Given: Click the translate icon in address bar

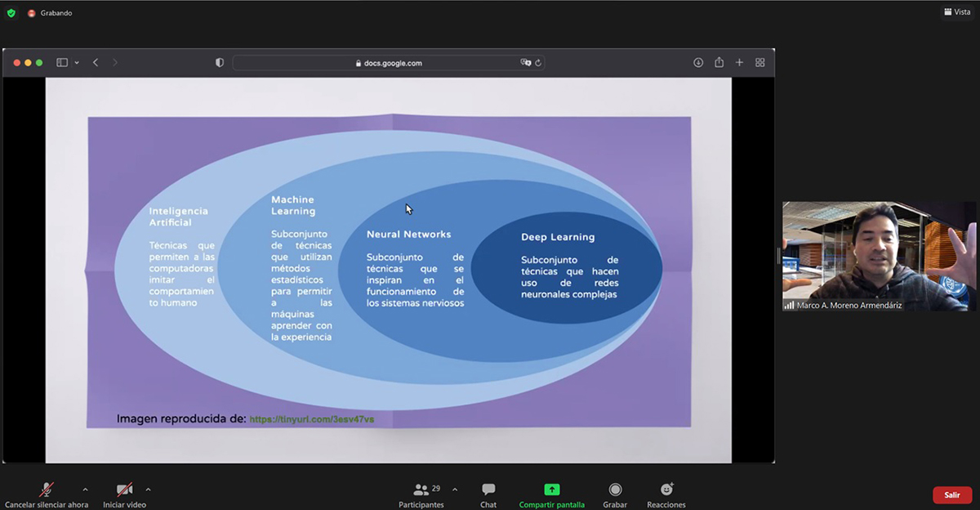Looking at the screenshot, I should click(x=526, y=62).
